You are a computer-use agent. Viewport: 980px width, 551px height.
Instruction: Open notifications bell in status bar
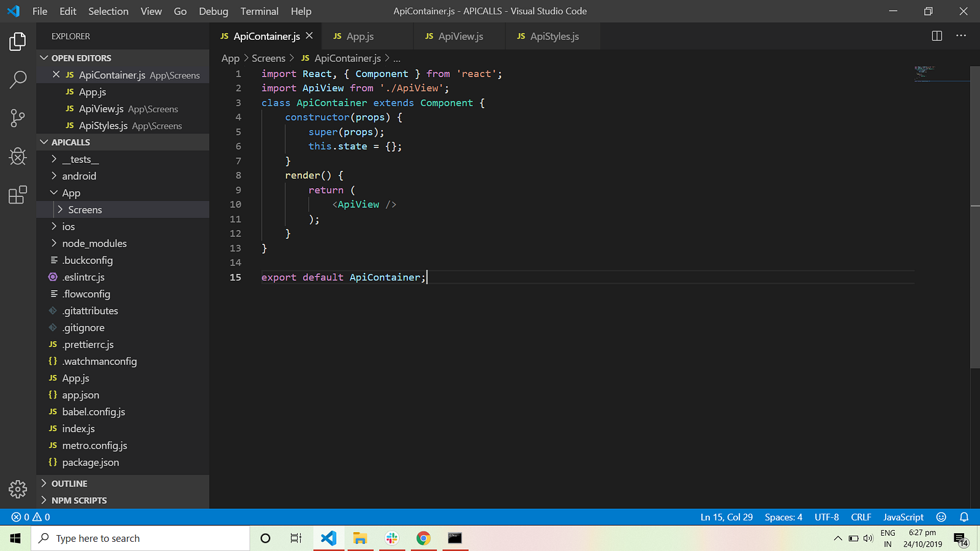point(964,517)
